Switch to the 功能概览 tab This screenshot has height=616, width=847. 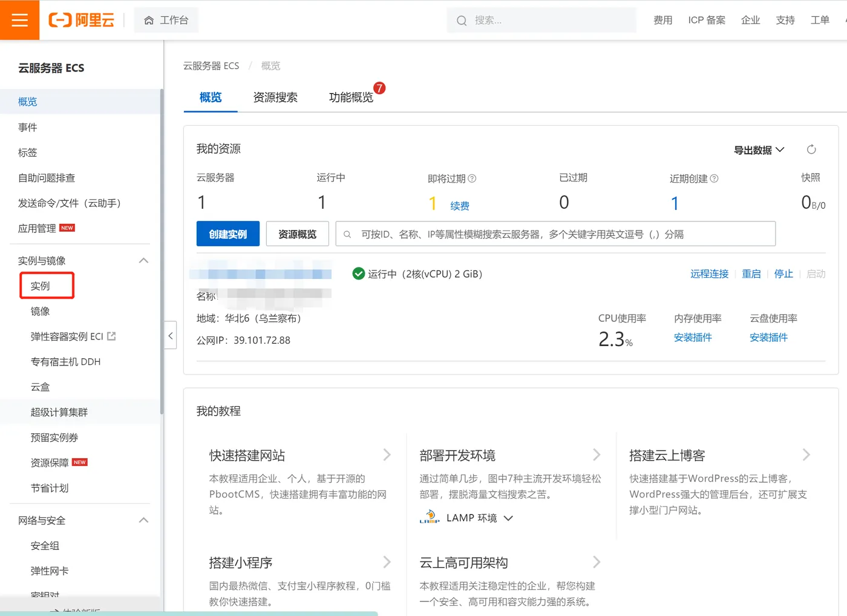pyautogui.click(x=351, y=97)
